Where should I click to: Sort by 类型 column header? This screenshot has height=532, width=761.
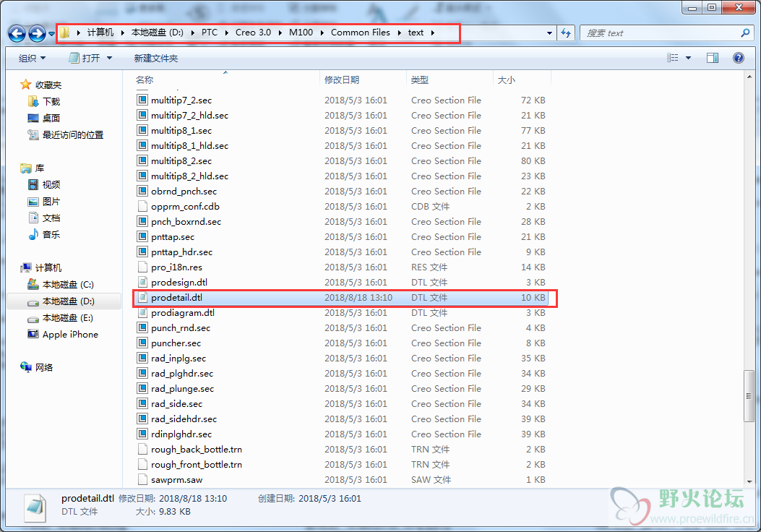point(419,80)
